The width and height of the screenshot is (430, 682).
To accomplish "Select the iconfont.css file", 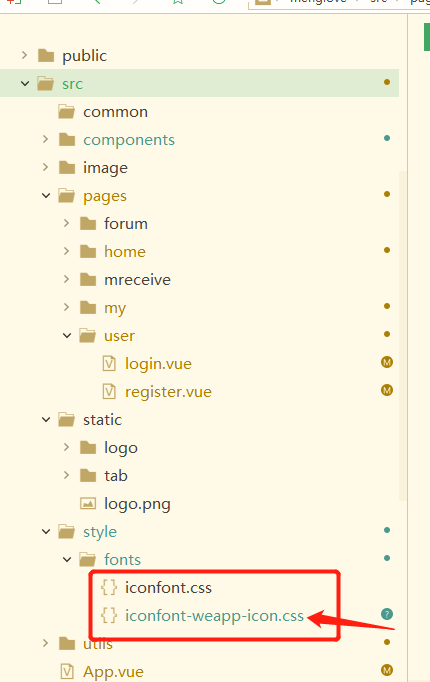I will click(x=168, y=588).
